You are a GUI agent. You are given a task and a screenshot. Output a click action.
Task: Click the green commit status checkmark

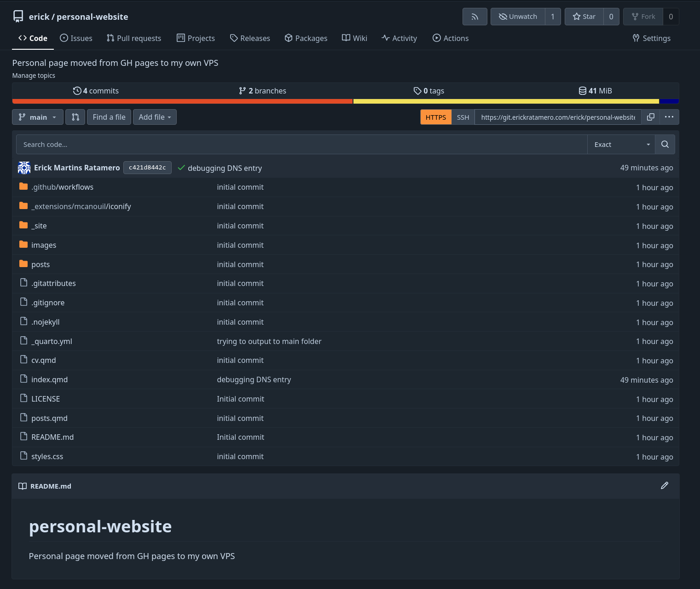(x=181, y=168)
